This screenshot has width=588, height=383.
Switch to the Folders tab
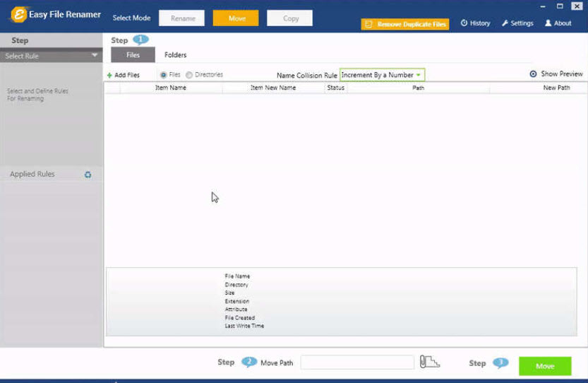click(175, 55)
